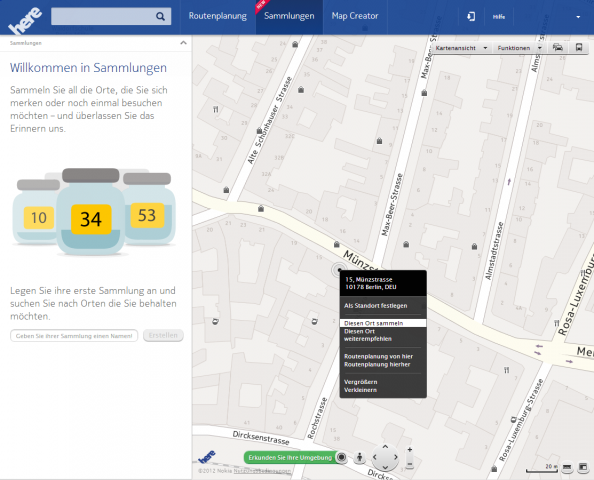Choose Diesen Ort weiterempfehlen
594x480 pixels.
(367, 335)
